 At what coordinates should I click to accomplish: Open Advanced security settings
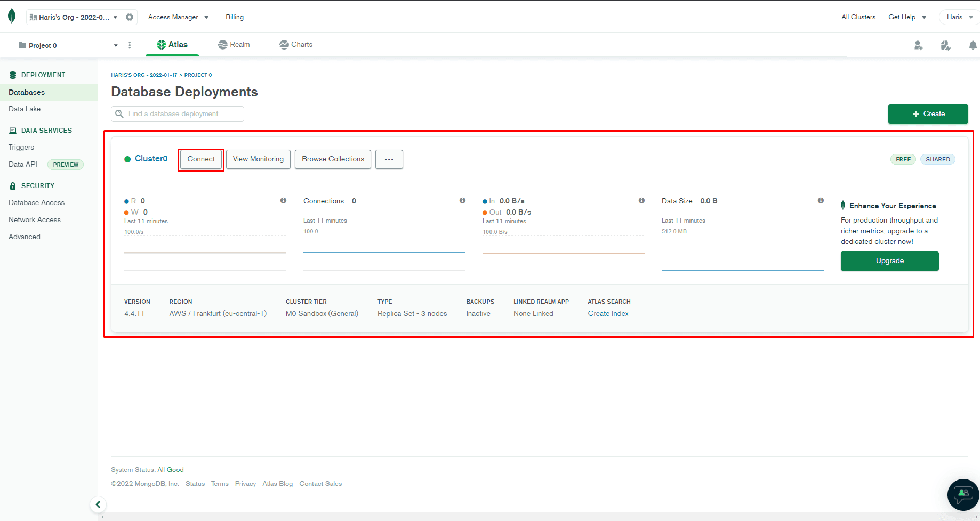coord(25,237)
